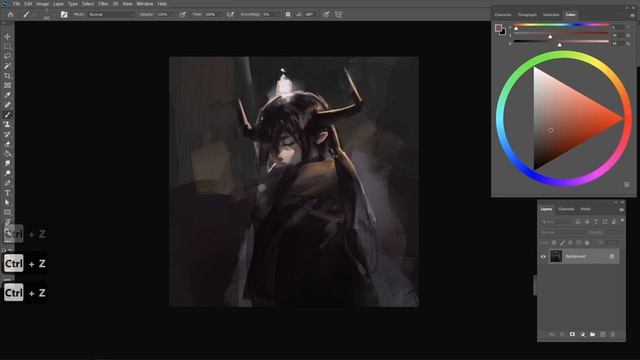Click the foreground color swatch
The height and width of the screenshot is (360, 640).
[x=498, y=28]
